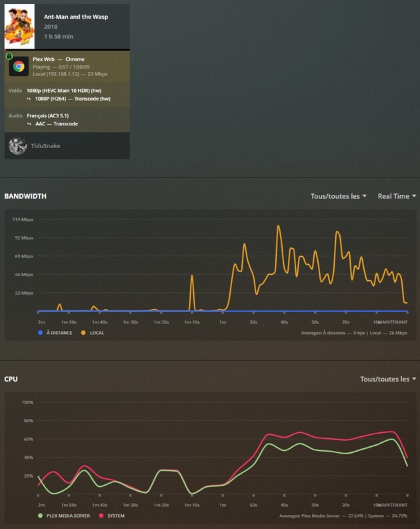The height and width of the screenshot is (529, 420).
Task: Click the Plex Web Chrome player label
Action: point(59,59)
